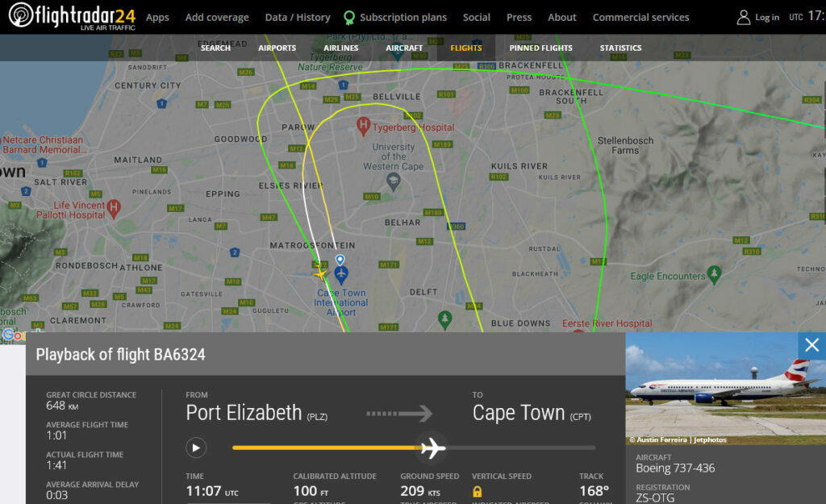This screenshot has height=504, width=826.
Task: Click the Subscription plans ribbon icon
Action: point(348,17)
